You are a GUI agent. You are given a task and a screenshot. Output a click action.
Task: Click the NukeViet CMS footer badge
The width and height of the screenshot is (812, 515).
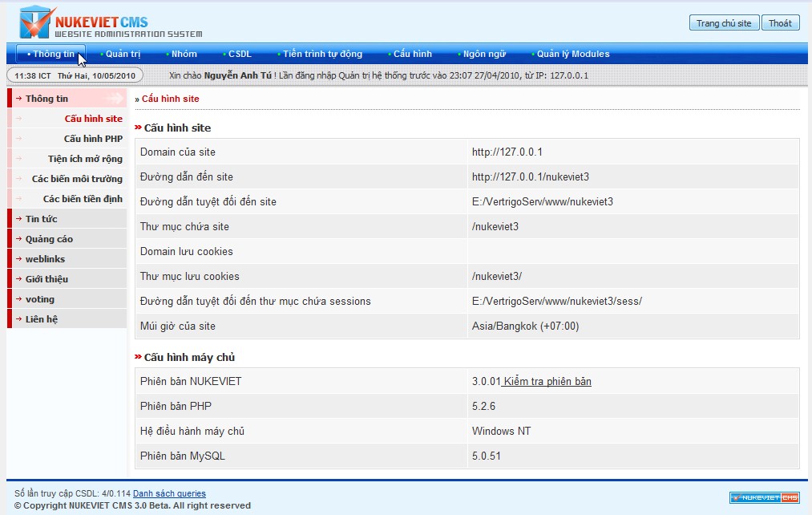tap(765, 497)
